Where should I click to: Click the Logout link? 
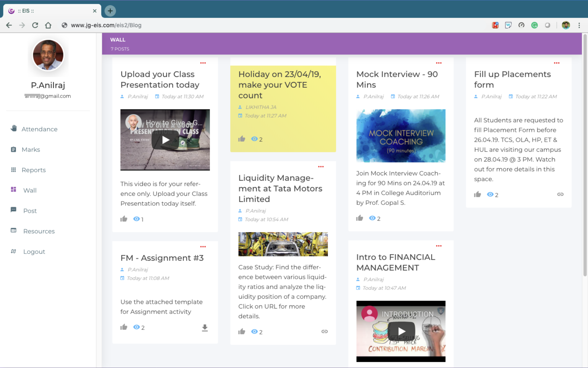(x=34, y=251)
